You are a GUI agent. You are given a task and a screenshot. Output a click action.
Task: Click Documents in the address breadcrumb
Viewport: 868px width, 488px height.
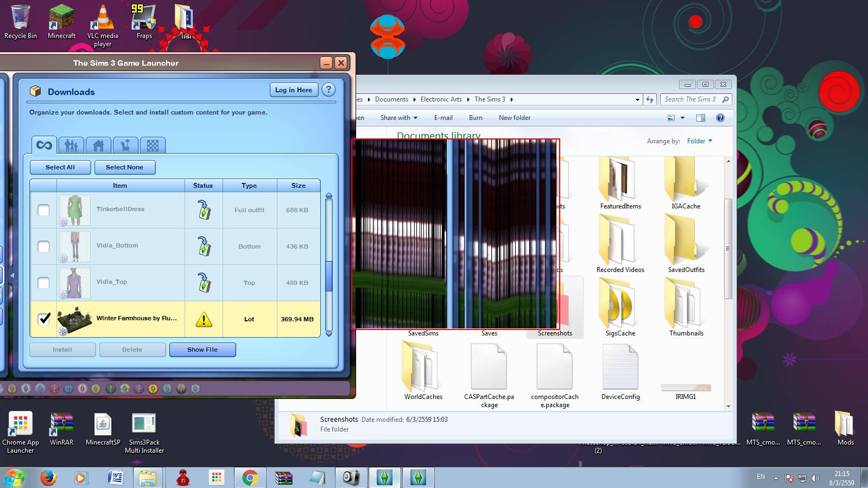tap(391, 99)
